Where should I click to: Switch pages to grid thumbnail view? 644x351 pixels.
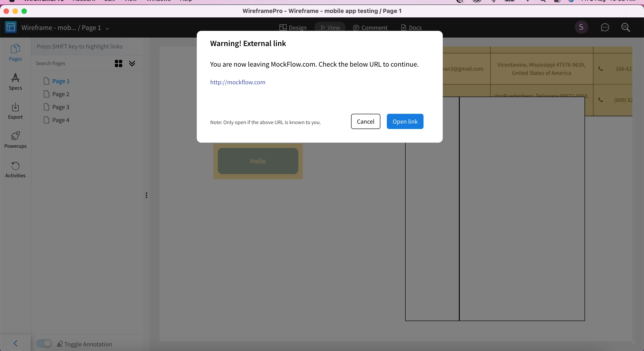tap(118, 63)
